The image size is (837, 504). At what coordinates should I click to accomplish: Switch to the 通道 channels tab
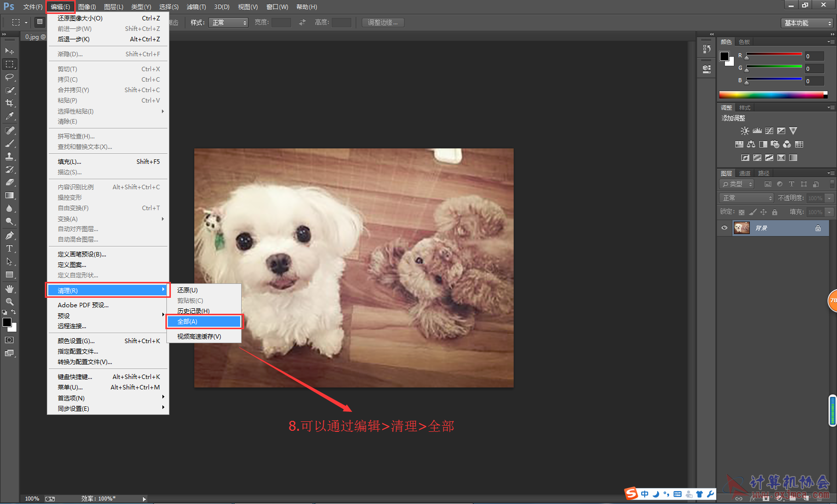click(745, 173)
